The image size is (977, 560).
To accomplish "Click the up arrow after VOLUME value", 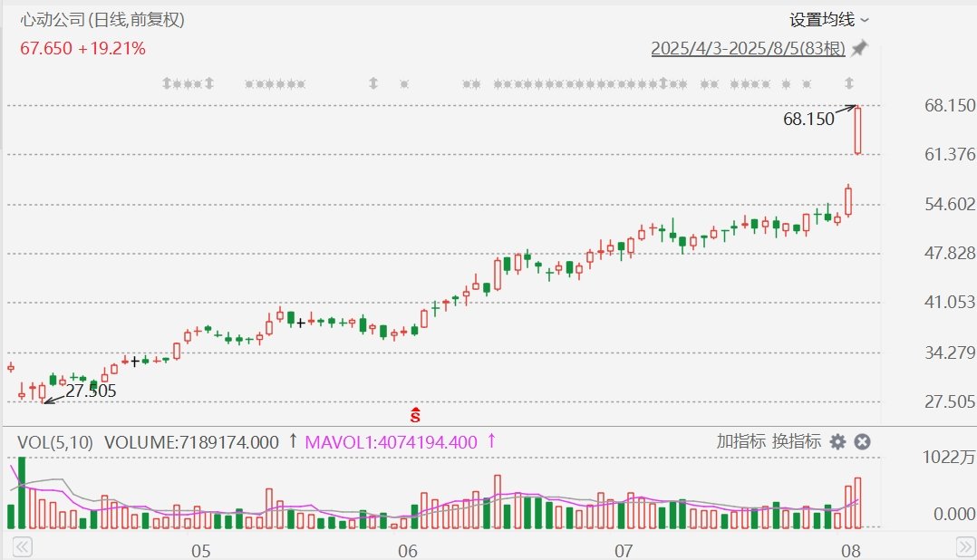I will (293, 441).
